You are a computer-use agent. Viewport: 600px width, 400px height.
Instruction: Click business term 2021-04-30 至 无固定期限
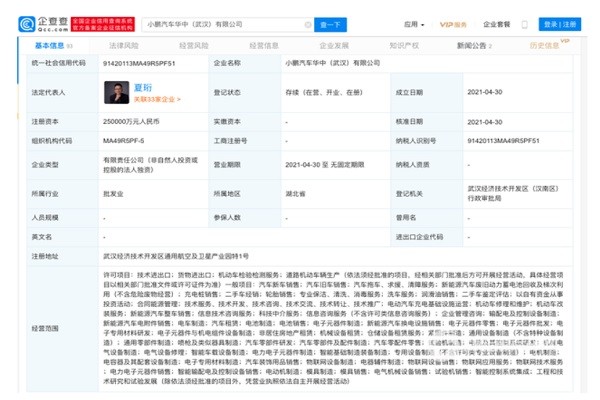[324, 165]
